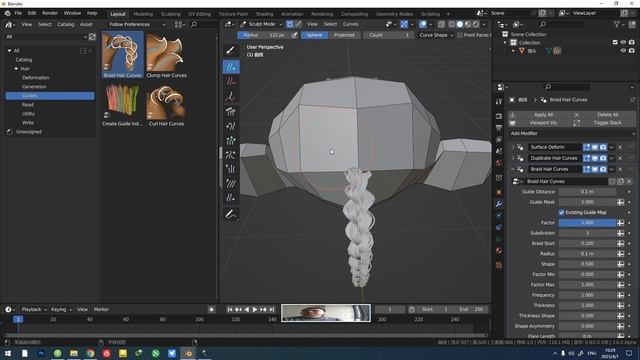Toggle Surface Deform modifier render visibility
Screen dimensions: 640x360
pyautogui.click(x=603, y=147)
